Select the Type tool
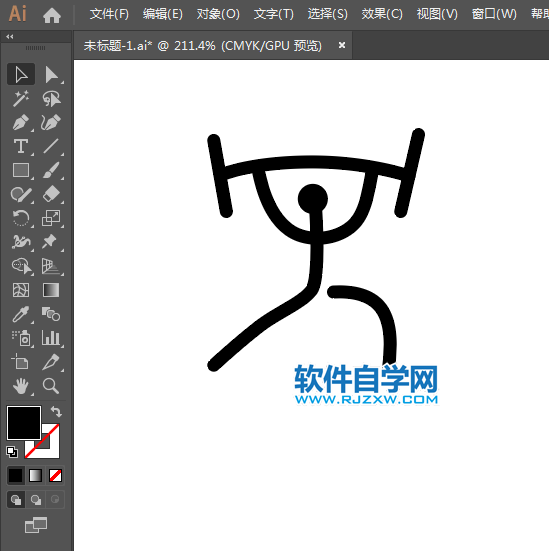This screenshot has width=549, height=551. click(x=21, y=146)
